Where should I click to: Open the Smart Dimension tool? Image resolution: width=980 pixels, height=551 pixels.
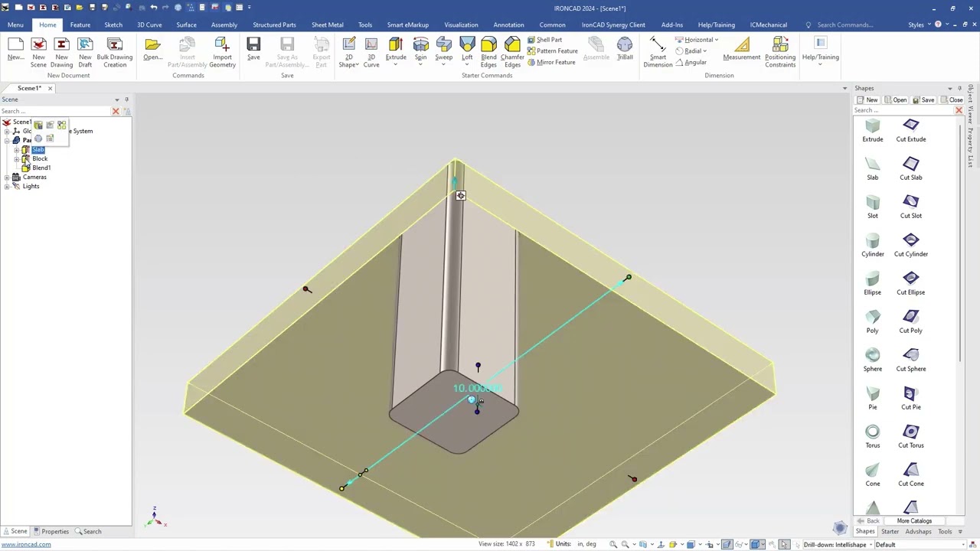pos(658,53)
